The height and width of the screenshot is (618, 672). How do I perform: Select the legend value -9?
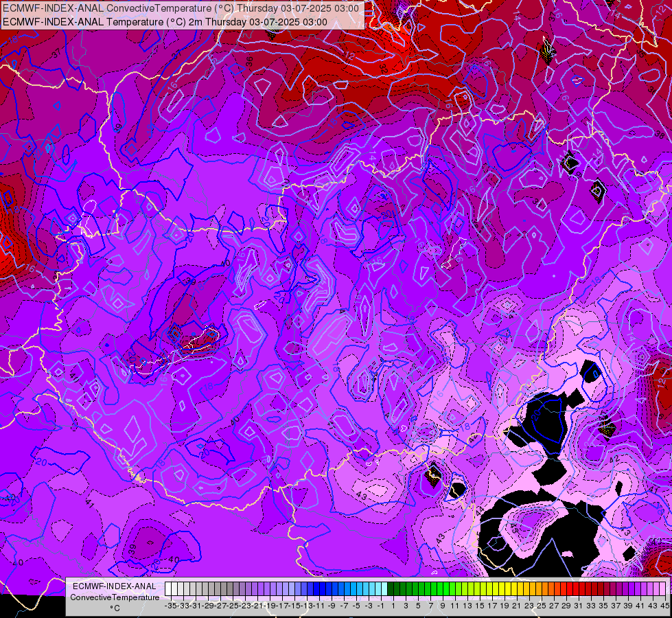tap(332, 606)
